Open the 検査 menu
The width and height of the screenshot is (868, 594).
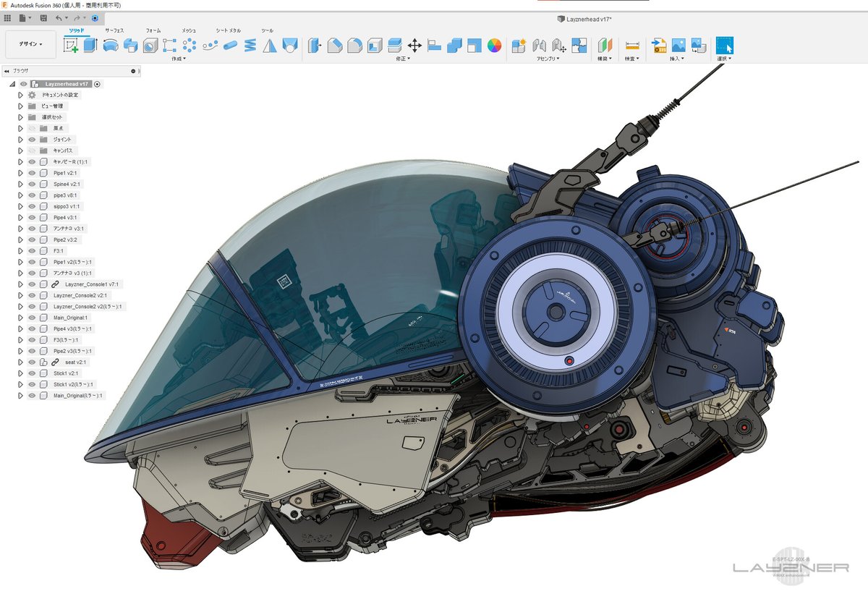click(632, 59)
